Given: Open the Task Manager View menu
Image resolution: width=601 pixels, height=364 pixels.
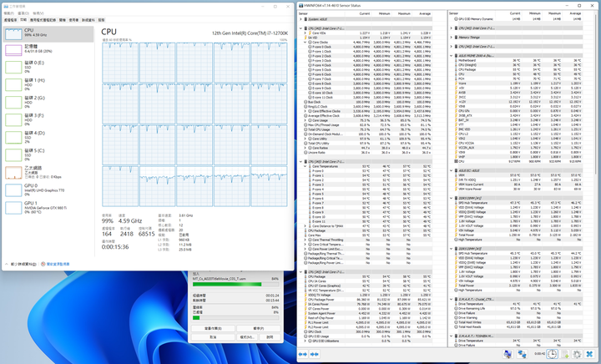Looking at the screenshot, I should coord(38,13).
